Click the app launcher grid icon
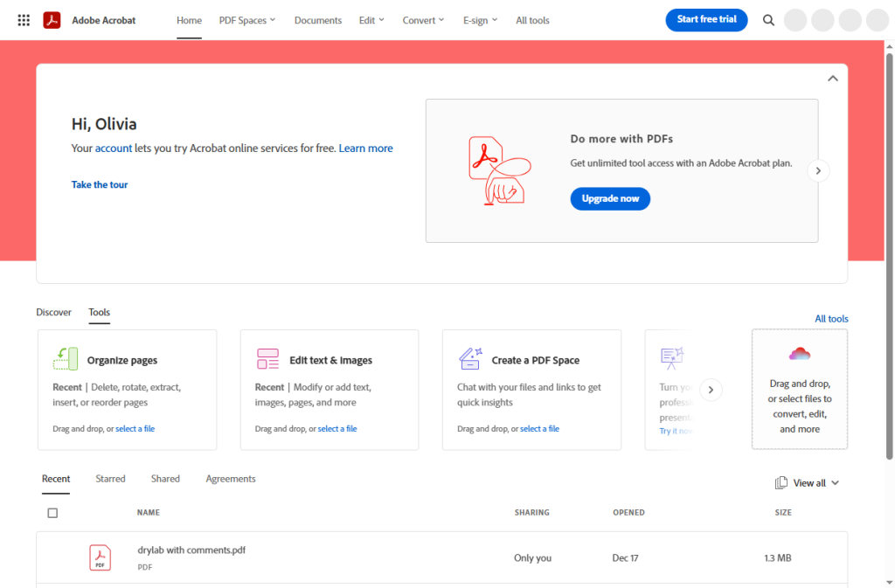The height and width of the screenshot is (588, 895). tap(24, 19)
